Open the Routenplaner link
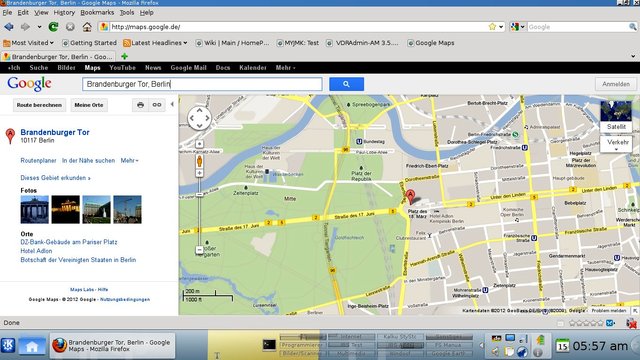The image size is (640, 360). (x=38, y=160)
